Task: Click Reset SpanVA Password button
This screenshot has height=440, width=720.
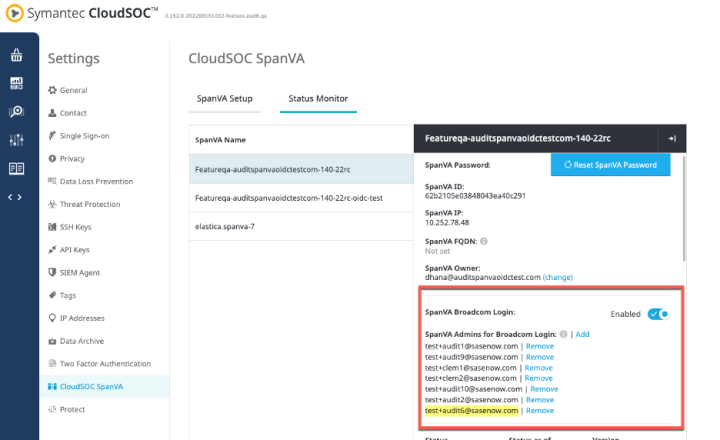Action: (610, 165)
